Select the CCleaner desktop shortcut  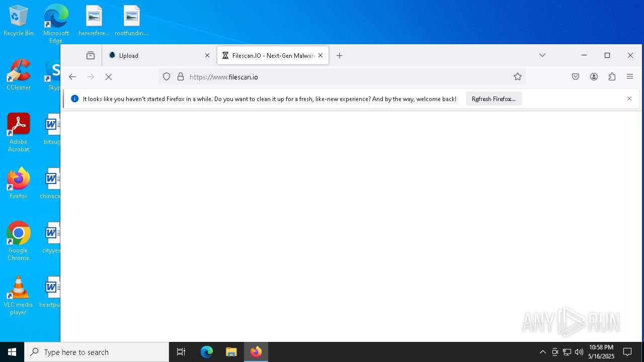coord(19,75)
